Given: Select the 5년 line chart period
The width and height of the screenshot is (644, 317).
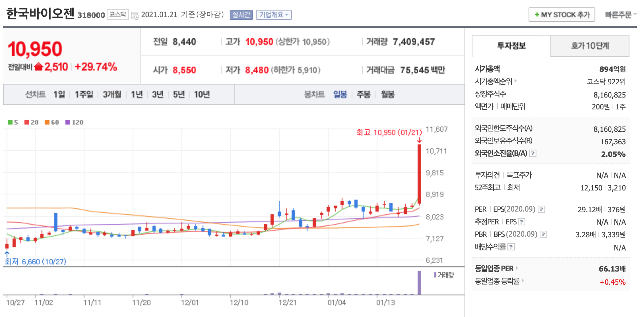Looking at the screenshot, I should 179,95.
